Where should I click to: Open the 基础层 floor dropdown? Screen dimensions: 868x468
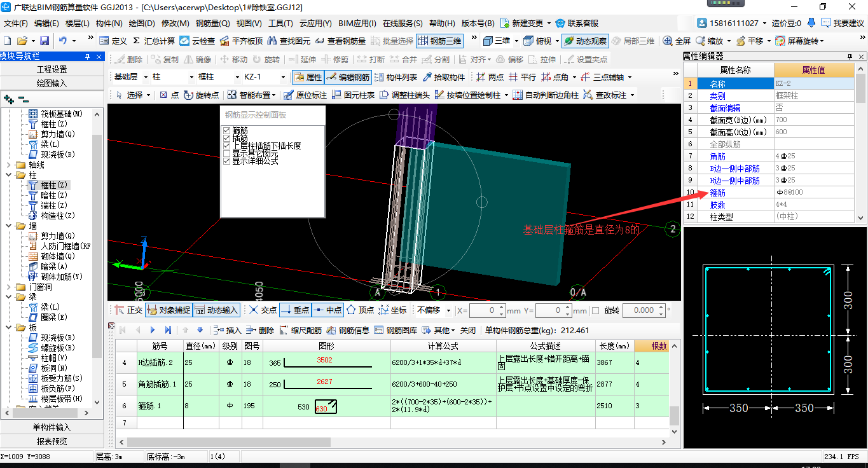pos(146,77)
